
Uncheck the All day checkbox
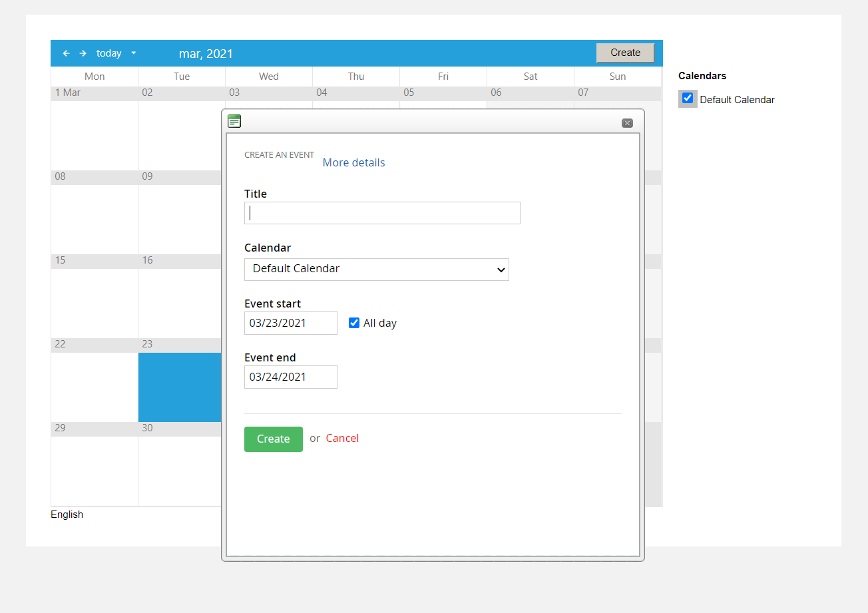pos(354,323)
